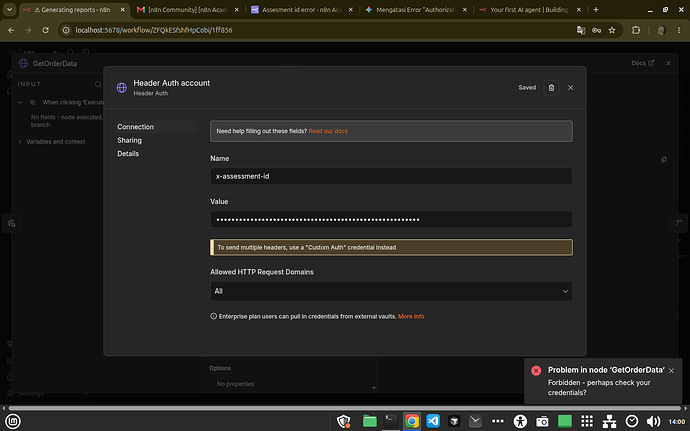
Task: Dismiss the GetOrderData problem notification
Action: [671, 371]
